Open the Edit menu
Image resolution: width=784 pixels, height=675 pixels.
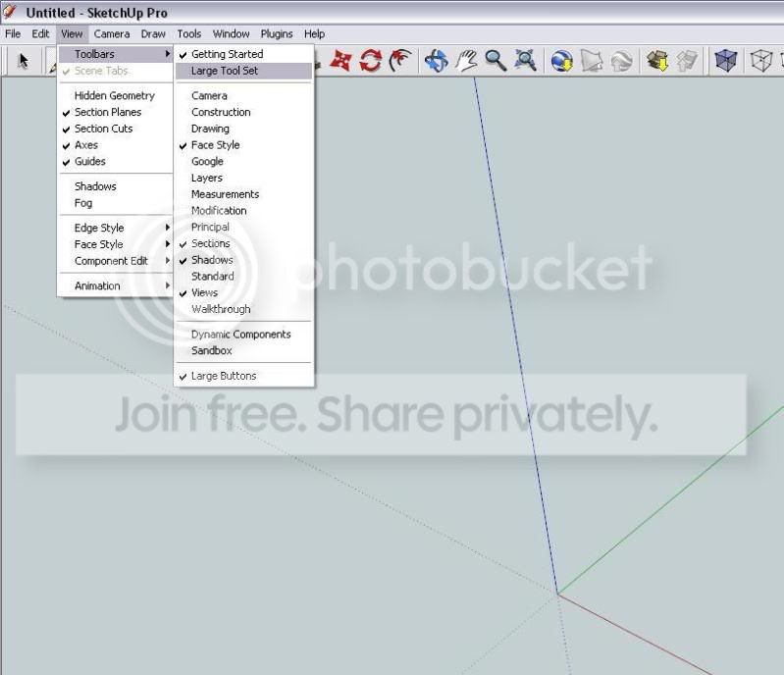click(x=40, y=34)
